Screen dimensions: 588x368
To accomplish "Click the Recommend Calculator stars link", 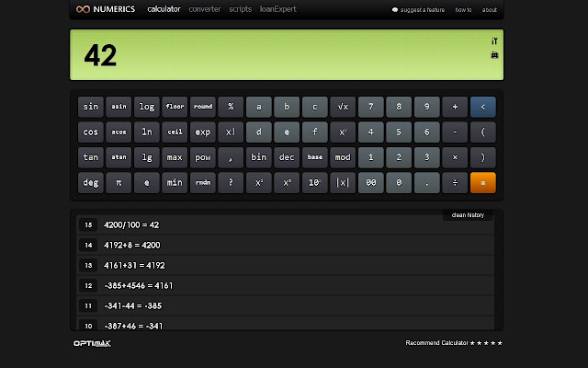I will coord(454,343).
